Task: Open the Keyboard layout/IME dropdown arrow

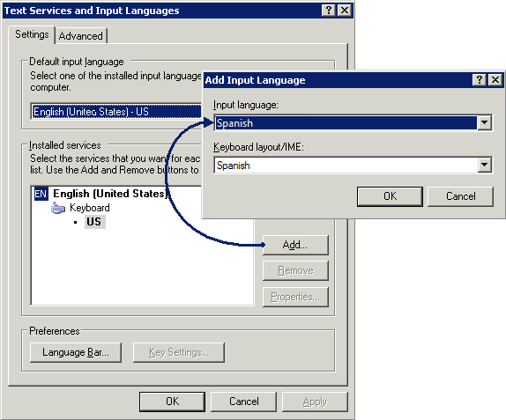Action: pyautogui.click(x=484, y=165)
